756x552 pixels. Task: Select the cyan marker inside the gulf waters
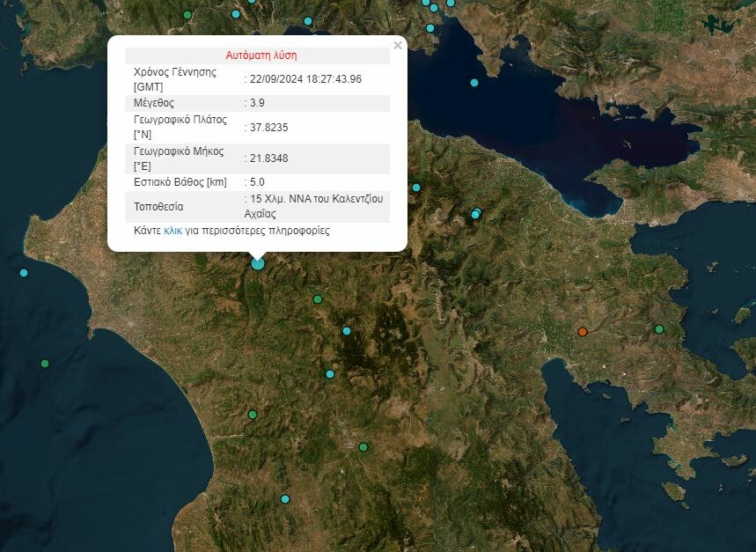474,83
